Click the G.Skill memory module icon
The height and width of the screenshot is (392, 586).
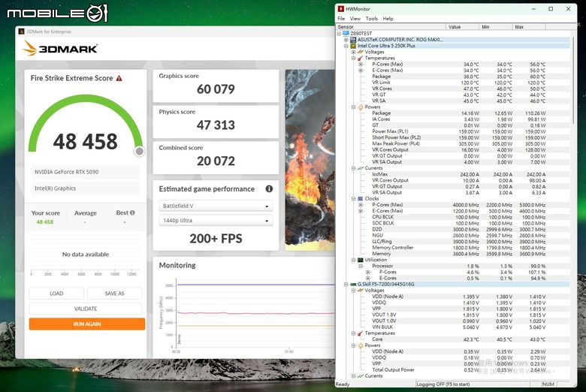point(353,285)
